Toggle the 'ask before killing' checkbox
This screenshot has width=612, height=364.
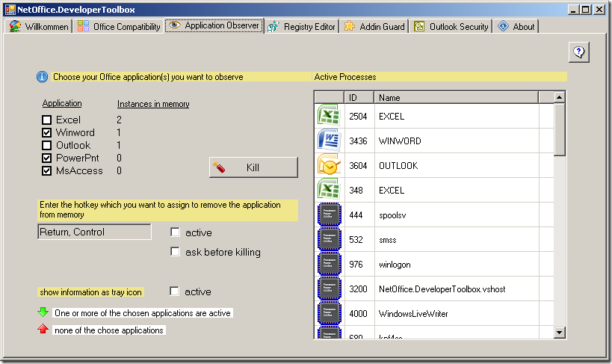(175, 252)
